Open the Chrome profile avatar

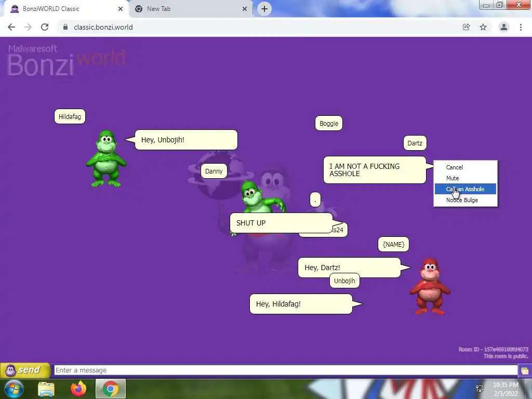(504, 27)
